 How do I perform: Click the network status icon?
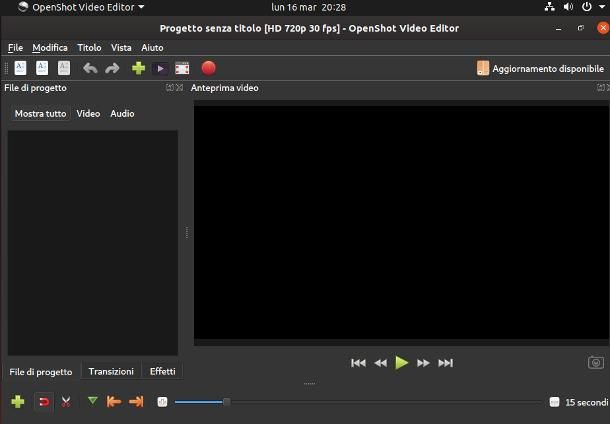(x=550, y=7)
